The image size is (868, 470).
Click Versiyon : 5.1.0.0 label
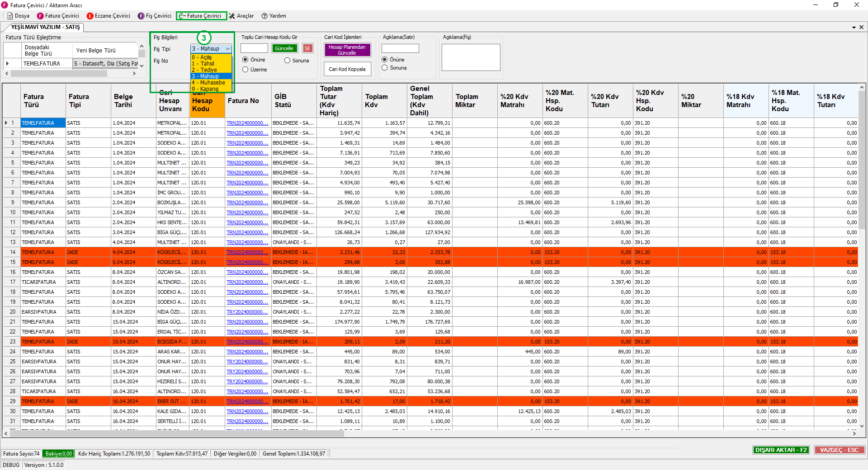coord(44,465)
